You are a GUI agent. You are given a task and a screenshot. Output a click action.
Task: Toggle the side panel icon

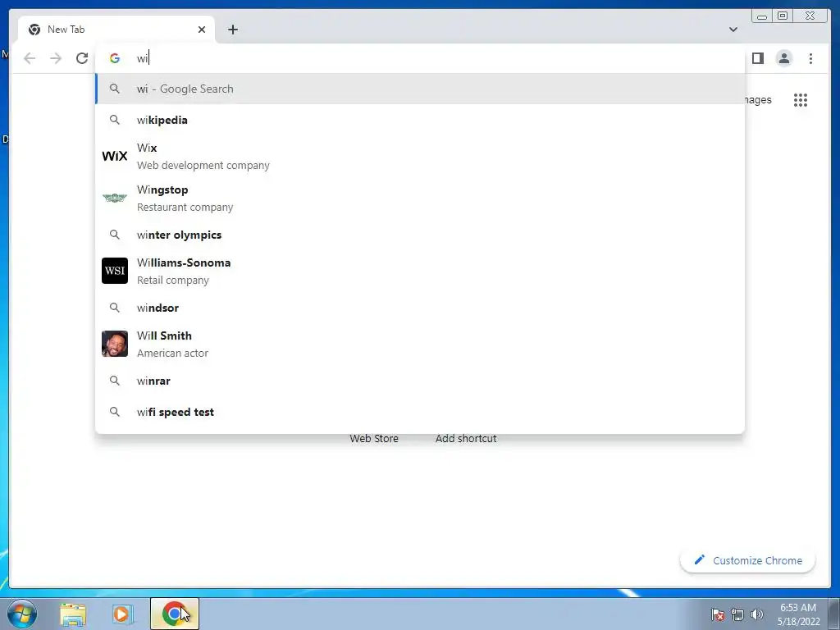pyautogui.click(x=757, y=58)
